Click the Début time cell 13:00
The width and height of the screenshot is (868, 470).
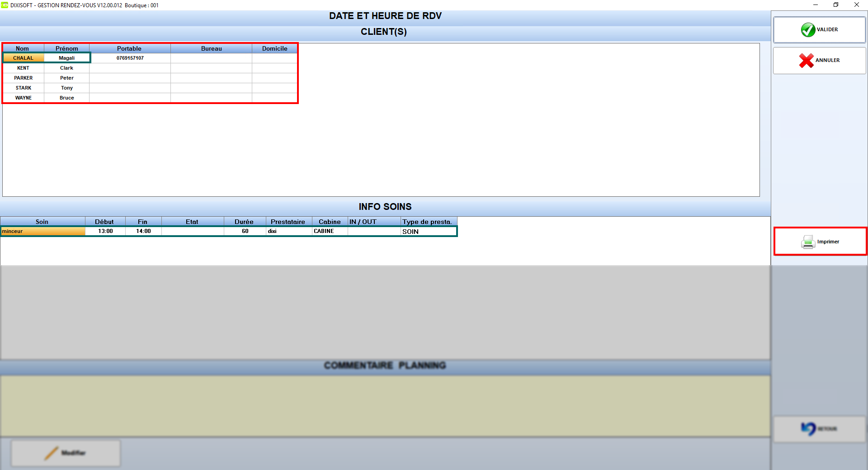click(x=105, y=231)
